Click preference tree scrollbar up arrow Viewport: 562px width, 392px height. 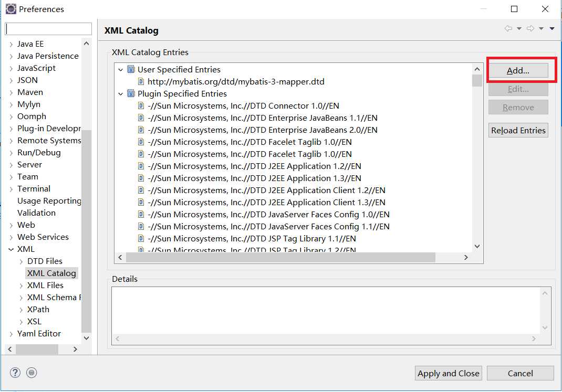[86, 44]
